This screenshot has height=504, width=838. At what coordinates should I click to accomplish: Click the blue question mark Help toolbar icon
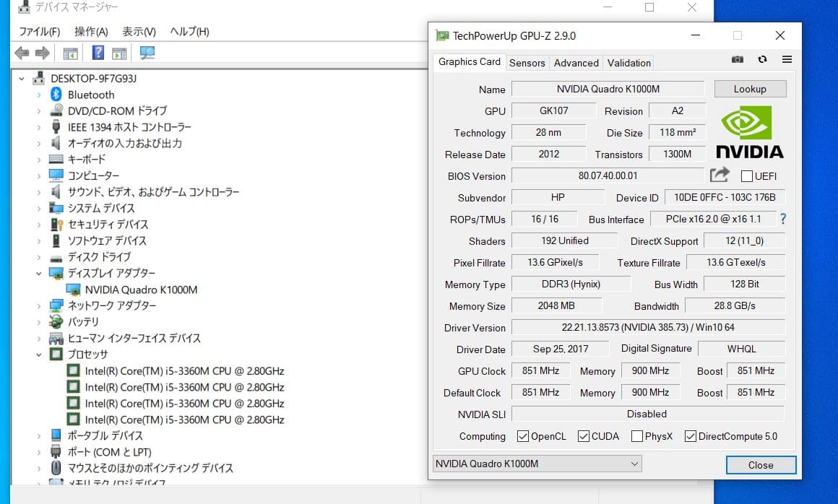click(x=98, y=53)
